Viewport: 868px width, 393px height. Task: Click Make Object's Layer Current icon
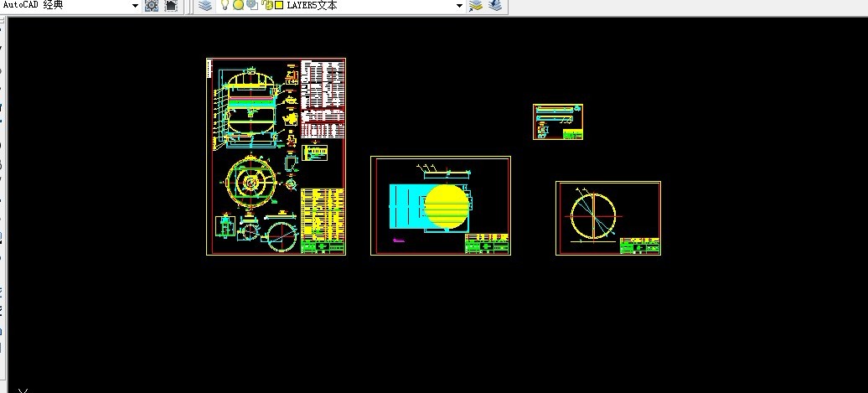click(x=476, y=6)
